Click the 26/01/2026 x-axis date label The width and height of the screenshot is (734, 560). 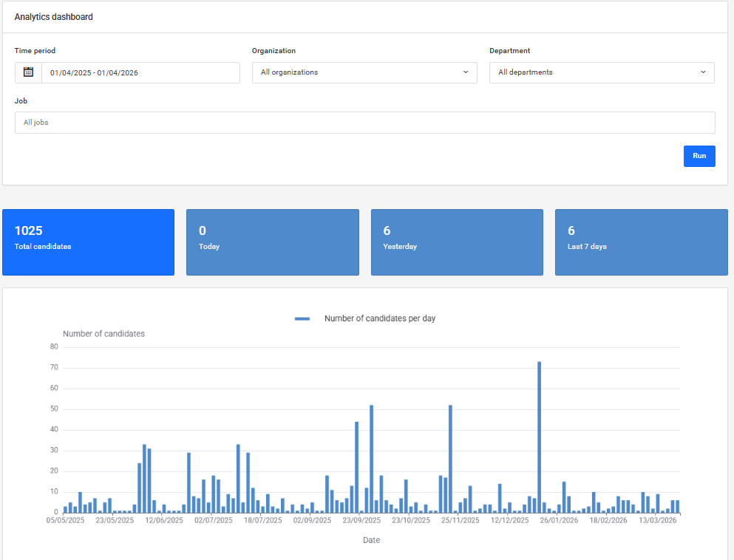559,520
